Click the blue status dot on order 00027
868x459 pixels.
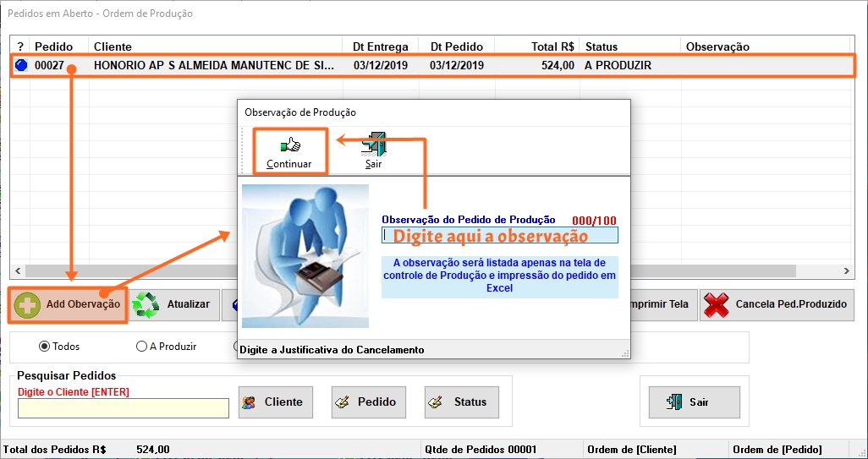21,65
